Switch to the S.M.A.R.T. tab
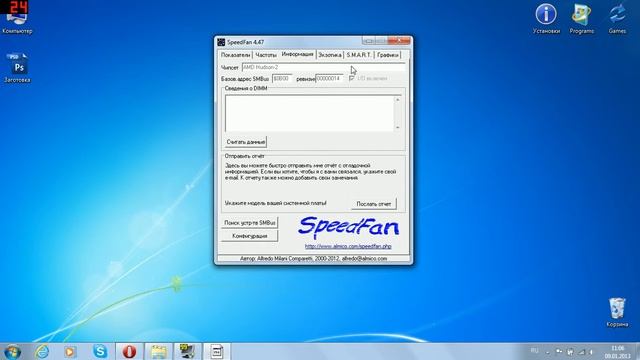Screen dimensions: 640x360 coord(359,55)
